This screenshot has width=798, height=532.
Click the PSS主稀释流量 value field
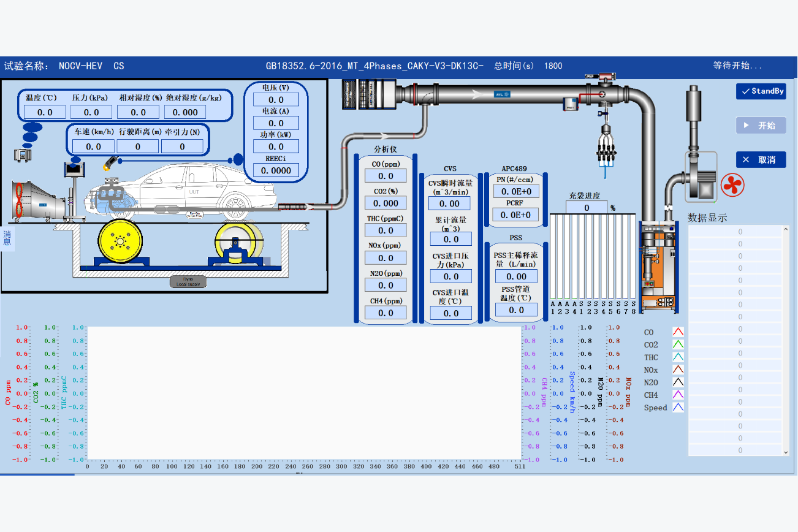[516, 276]
